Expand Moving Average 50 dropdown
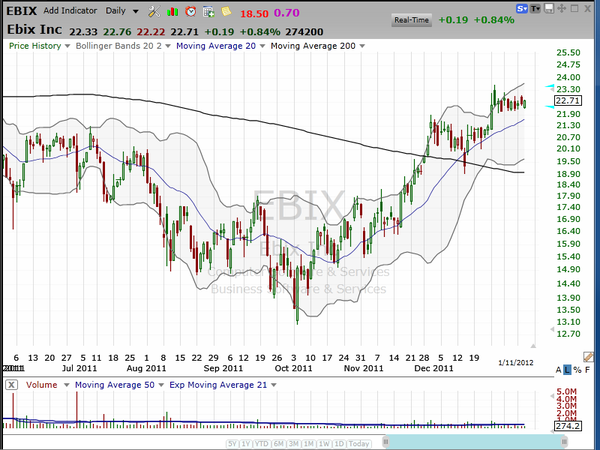The height and width of the screenshot is (450, 600). click(161, 385)
